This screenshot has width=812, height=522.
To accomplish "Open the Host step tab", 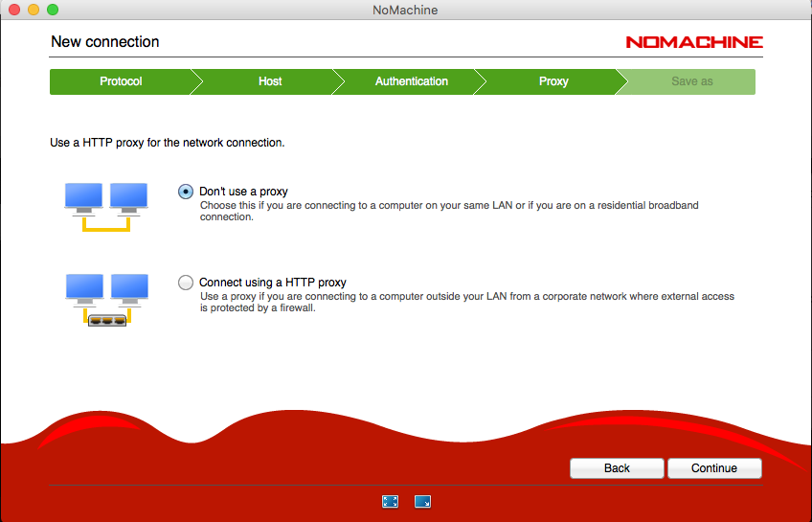I will (270, 81).
